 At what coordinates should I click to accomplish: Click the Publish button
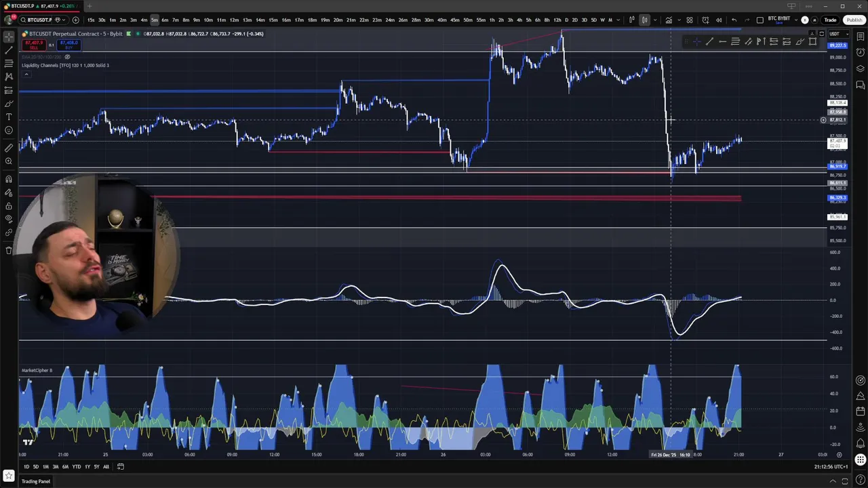point(854,20)
